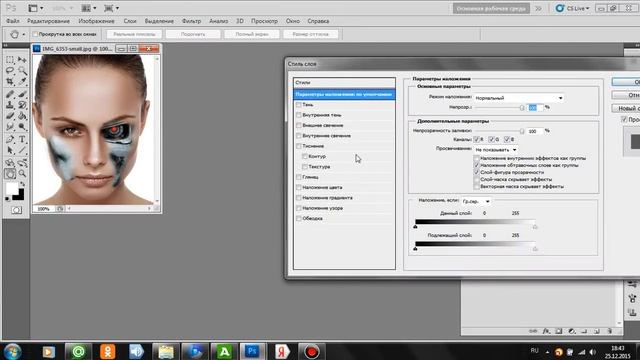
Task: Click the foreground color swatch
Action: point(11,189)
